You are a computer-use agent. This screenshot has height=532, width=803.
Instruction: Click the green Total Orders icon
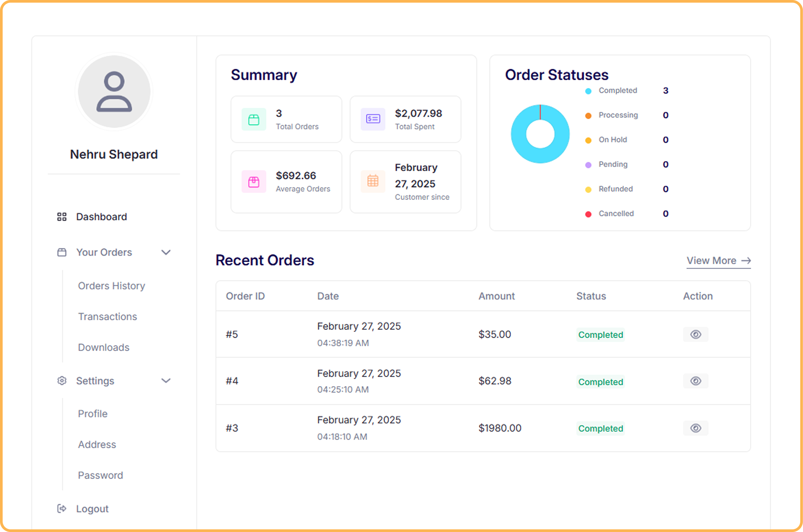[254, 119]
